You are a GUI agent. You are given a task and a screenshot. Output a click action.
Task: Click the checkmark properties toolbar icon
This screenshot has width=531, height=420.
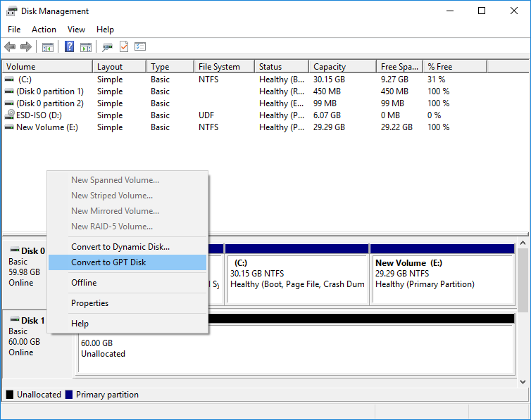[x=124, y=46]
